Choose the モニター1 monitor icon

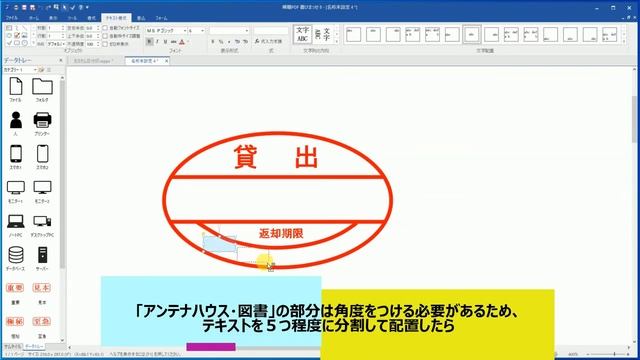(x=16, y=188)
